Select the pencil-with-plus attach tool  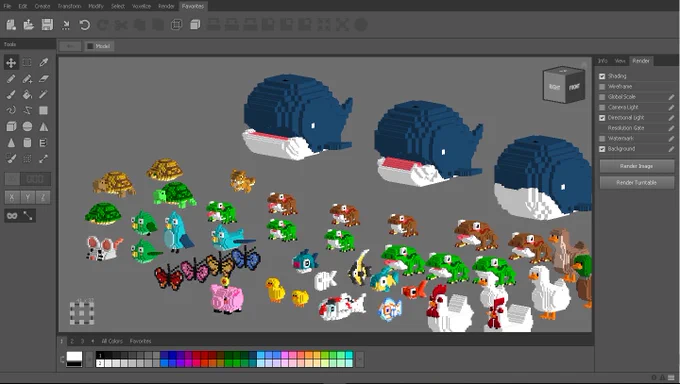(27, 79)
